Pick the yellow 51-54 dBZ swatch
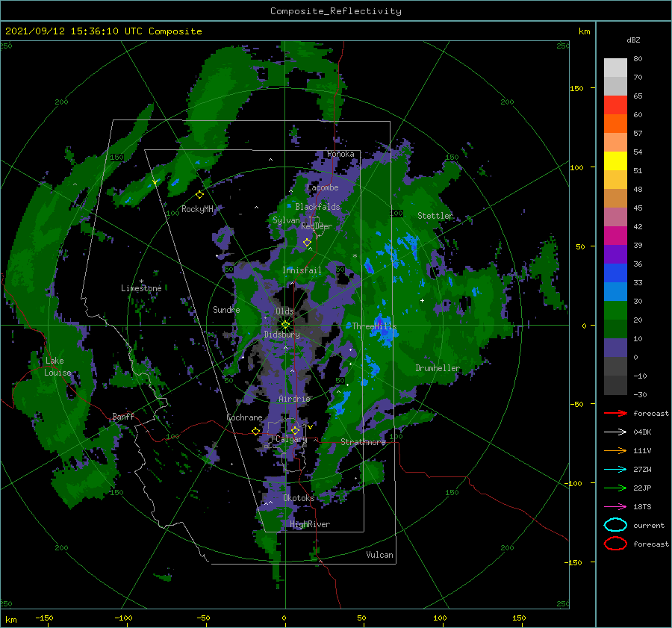The image size is (672, 628). coord(615,161)
